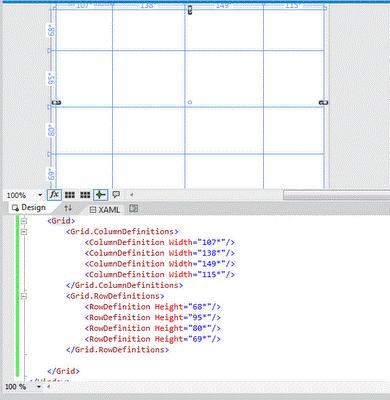This screenshot has height=400, width=390.
Task: Click the RowDefinition Height="95*" line
Action: coord(153,317)
